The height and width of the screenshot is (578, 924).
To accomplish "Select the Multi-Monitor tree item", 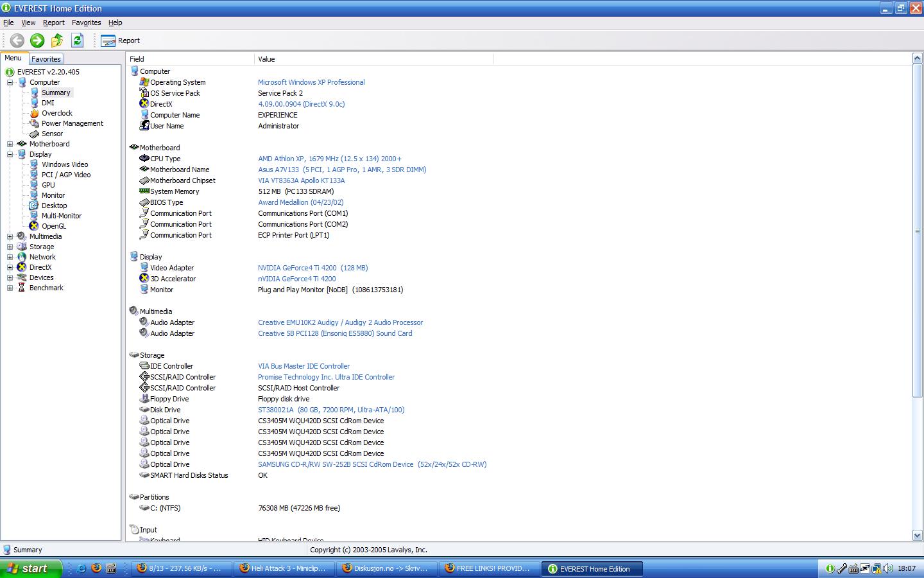I will 62,216.
